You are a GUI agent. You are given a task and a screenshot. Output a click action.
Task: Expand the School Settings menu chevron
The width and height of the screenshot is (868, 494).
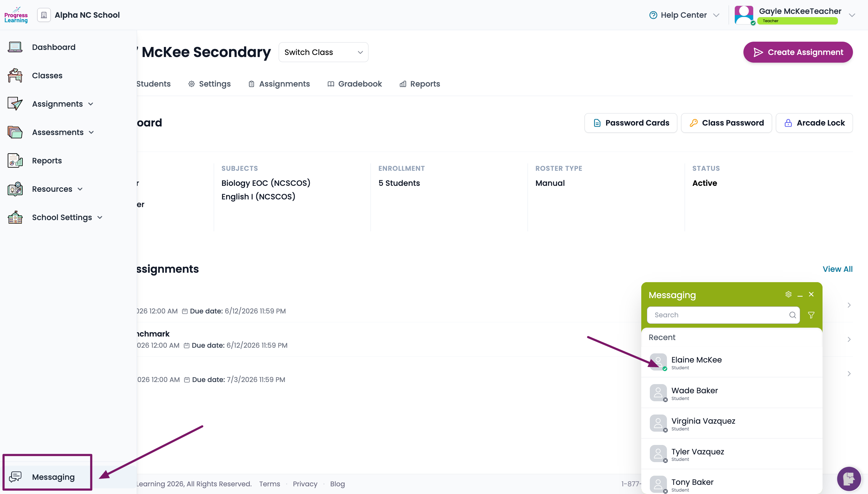100,217
